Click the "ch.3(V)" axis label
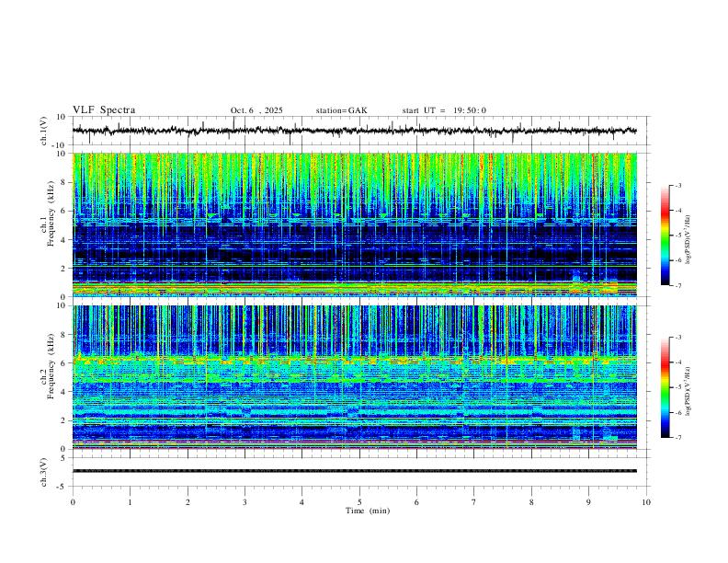The width and height of the screenshot is (728, 563). (44, 472)
